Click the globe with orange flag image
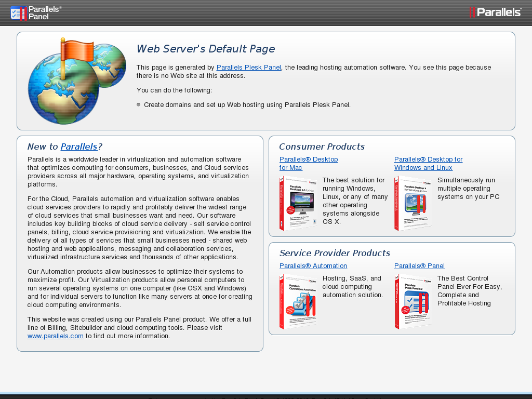532x399 pixels. pos(77,81)
